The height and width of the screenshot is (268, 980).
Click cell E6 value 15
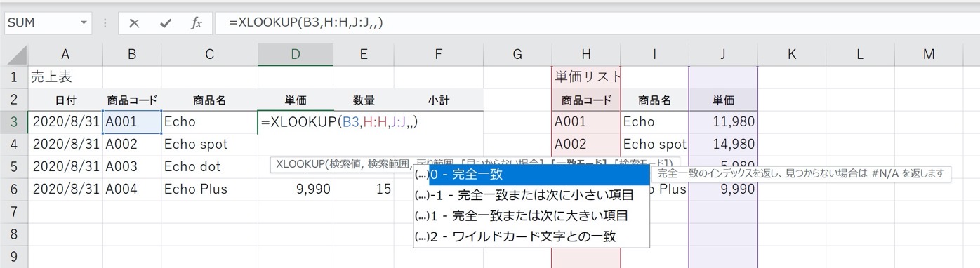[x=363, y=189]
